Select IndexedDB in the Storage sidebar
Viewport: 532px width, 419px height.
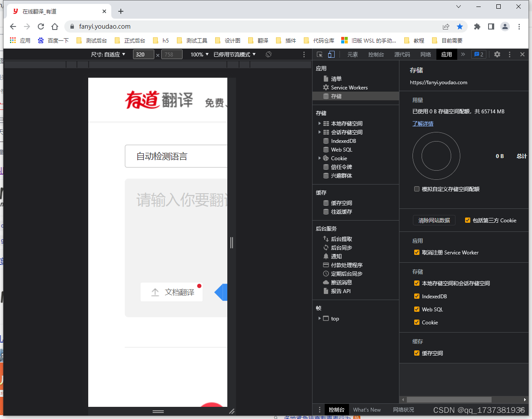point(343,141)
